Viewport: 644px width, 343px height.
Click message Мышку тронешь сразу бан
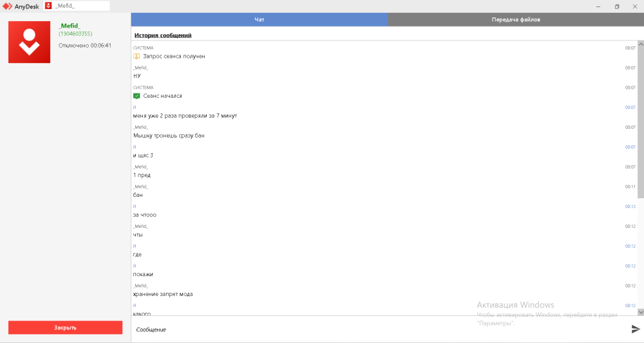[169, 135]
